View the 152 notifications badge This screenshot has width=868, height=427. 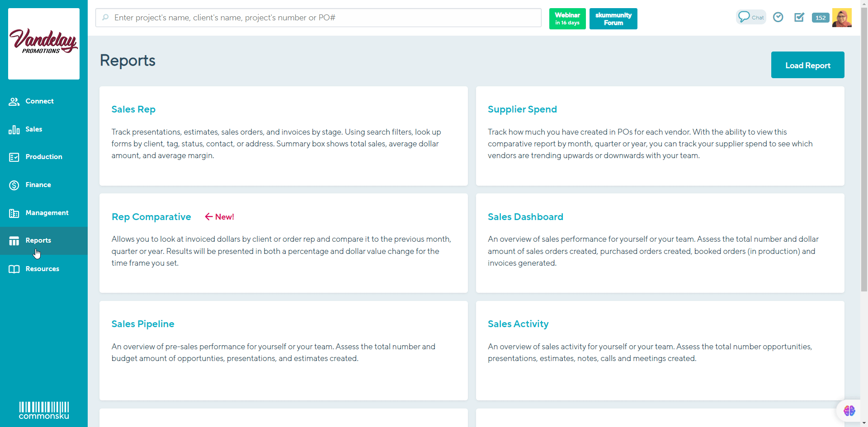(820, 18)
